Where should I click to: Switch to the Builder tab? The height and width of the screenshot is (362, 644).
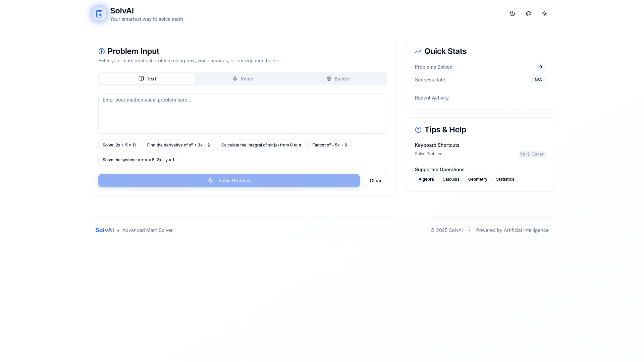[338, 79]
